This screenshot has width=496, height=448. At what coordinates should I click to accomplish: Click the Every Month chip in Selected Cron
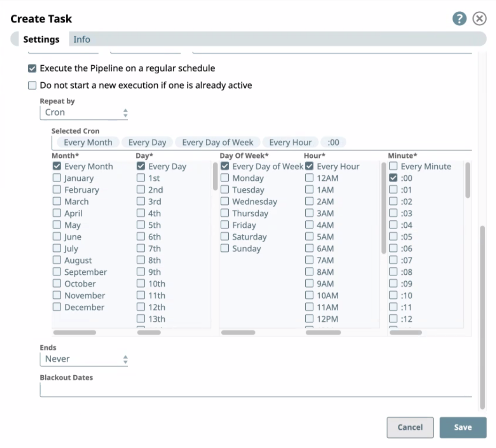(x=88, y=142)
